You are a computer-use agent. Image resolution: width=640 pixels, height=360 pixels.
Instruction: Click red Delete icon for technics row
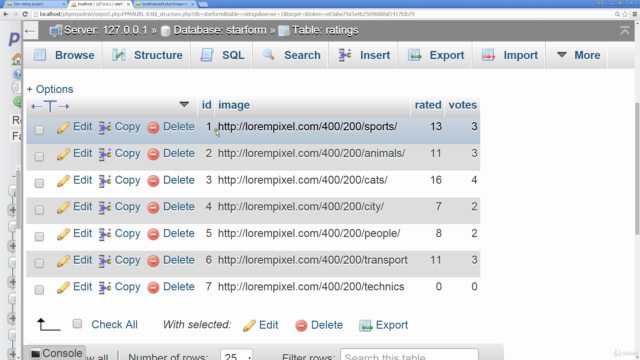(x=153, y=287)
